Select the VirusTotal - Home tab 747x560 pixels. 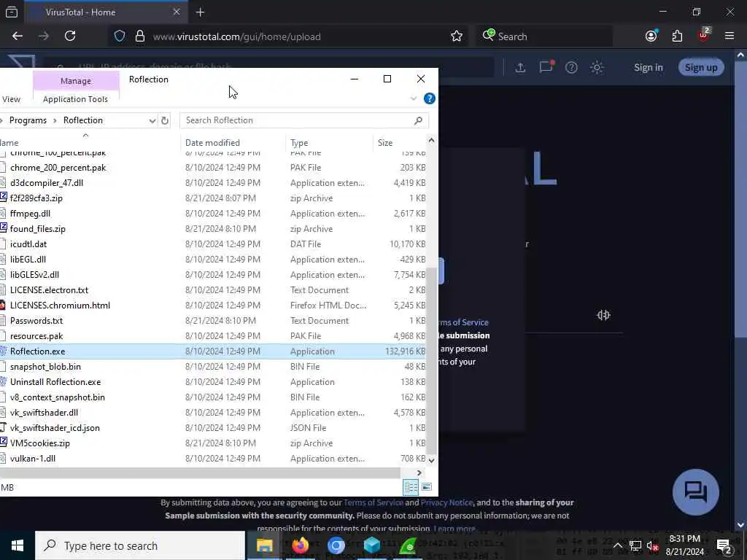click(x=105, y=12)
